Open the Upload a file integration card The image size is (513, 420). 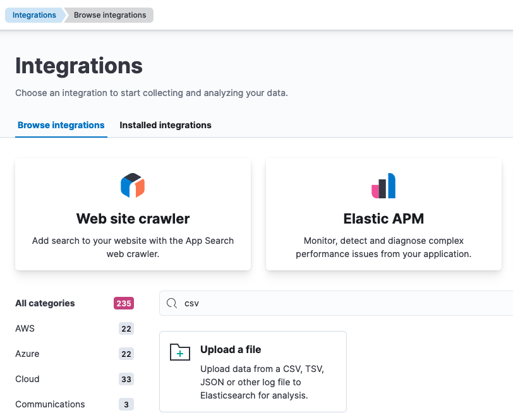point(253,371)
